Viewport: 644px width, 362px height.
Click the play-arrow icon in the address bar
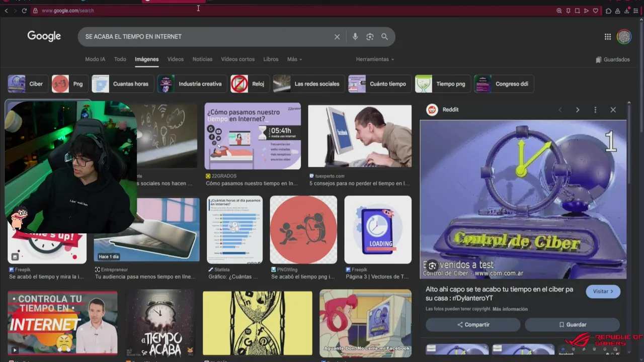tap(586, 11)
